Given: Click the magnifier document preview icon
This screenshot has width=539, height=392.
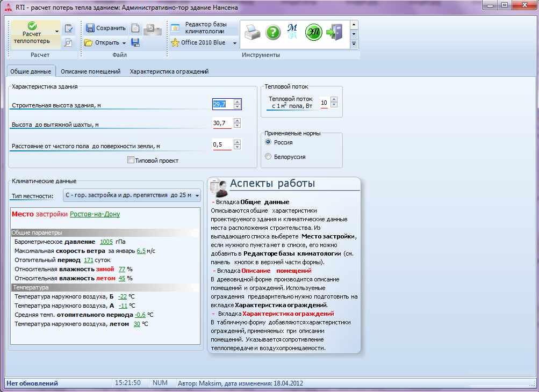Looking at the screenshot, I should [x=68, y=42].
